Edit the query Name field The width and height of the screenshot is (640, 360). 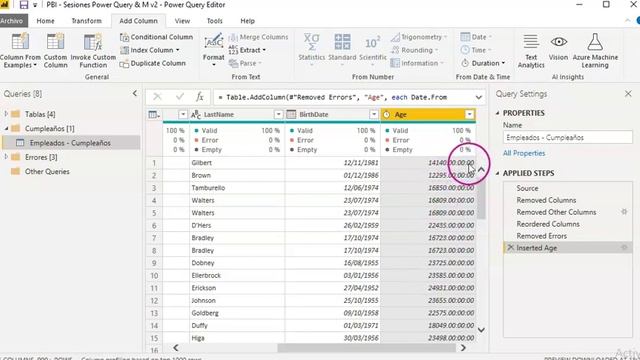click(568, 138)
